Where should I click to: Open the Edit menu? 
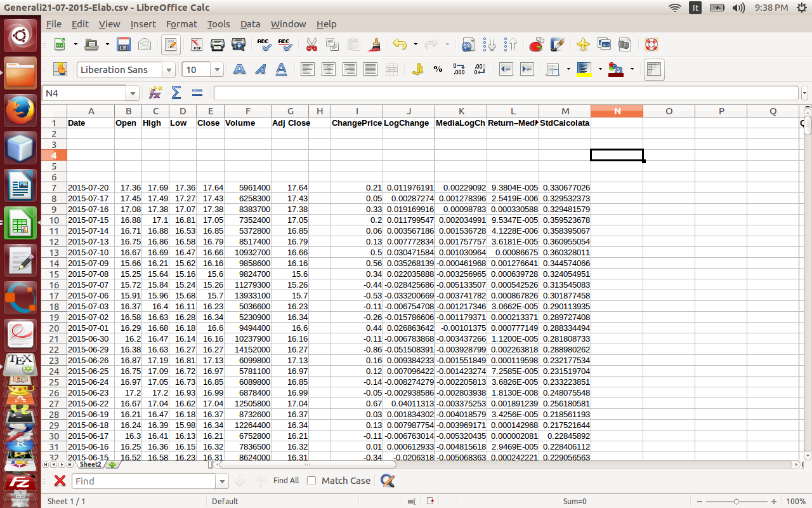pos(80,24)
